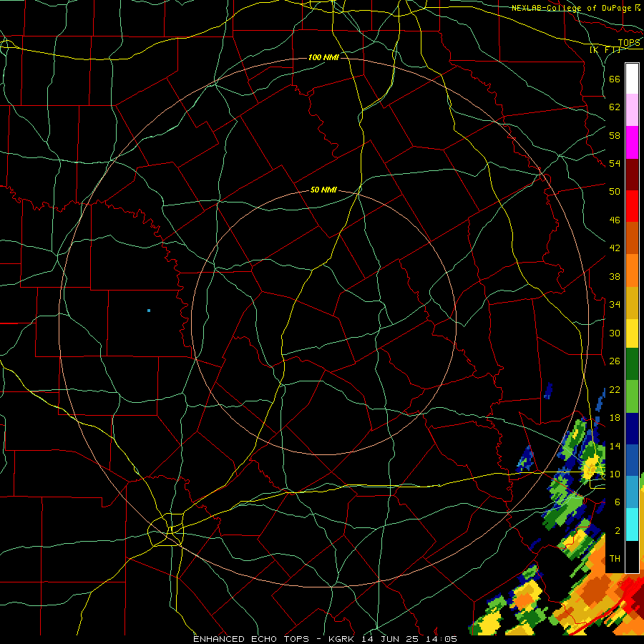Click the magenta 58 kft legend swatch

[x=632, y=142]
